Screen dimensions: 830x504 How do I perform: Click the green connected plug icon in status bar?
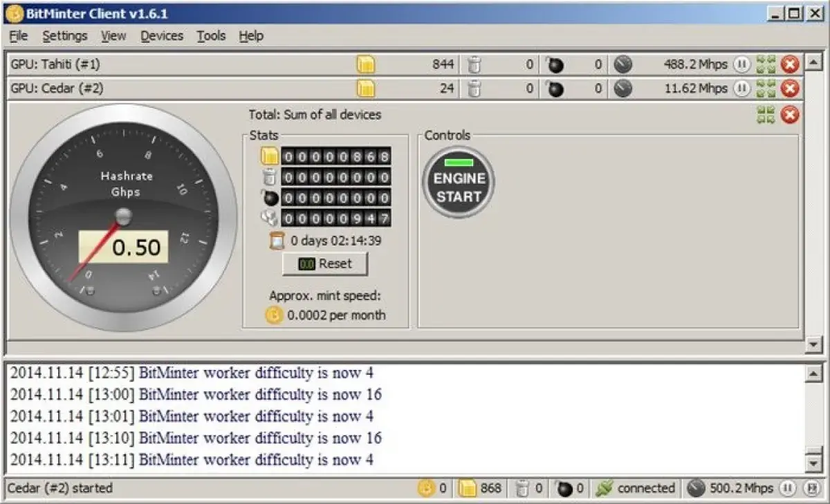[x=604, y=489]
